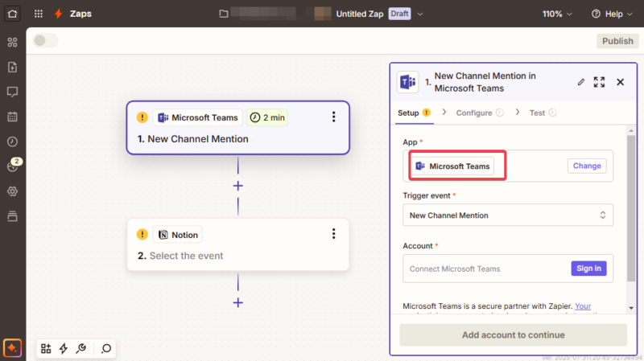Image resolution: width=644 pixels, height=361 pixels.
Task: Click Add account to continue button
Action: pyautogui.click(x=513, y=334)
